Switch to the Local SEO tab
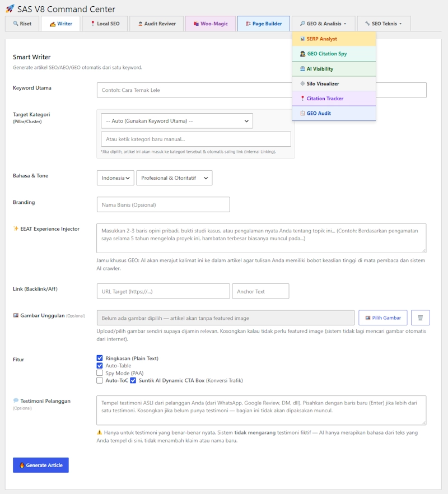The height and width of the screenshot is (494, 448). 105,24
